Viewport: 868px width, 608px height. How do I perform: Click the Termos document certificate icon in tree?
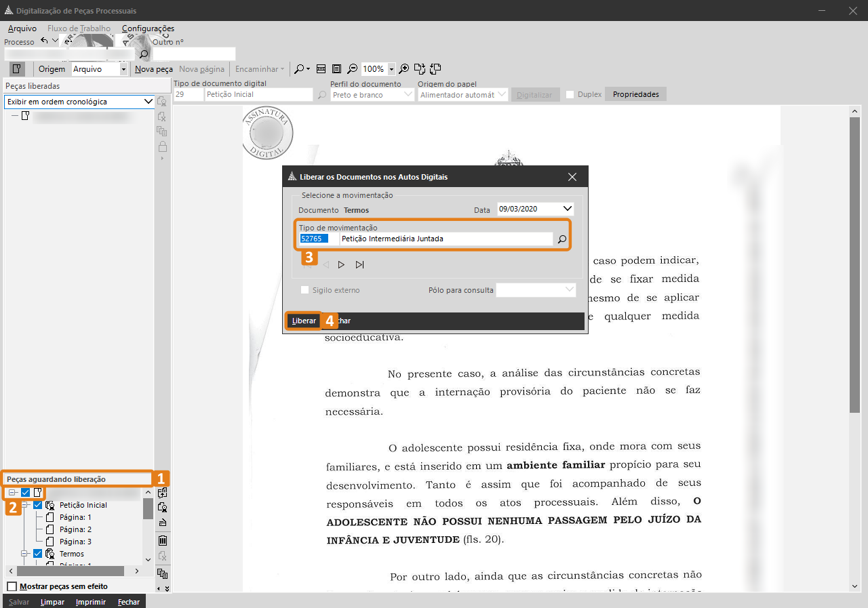point(50,554)
